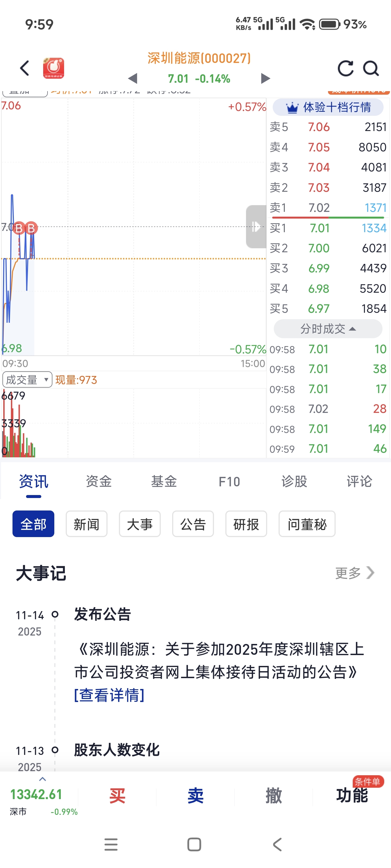Select the 买1 price 7.01 row
The image size is (391, 868).
pyautogui.click(x=328, y=228)
